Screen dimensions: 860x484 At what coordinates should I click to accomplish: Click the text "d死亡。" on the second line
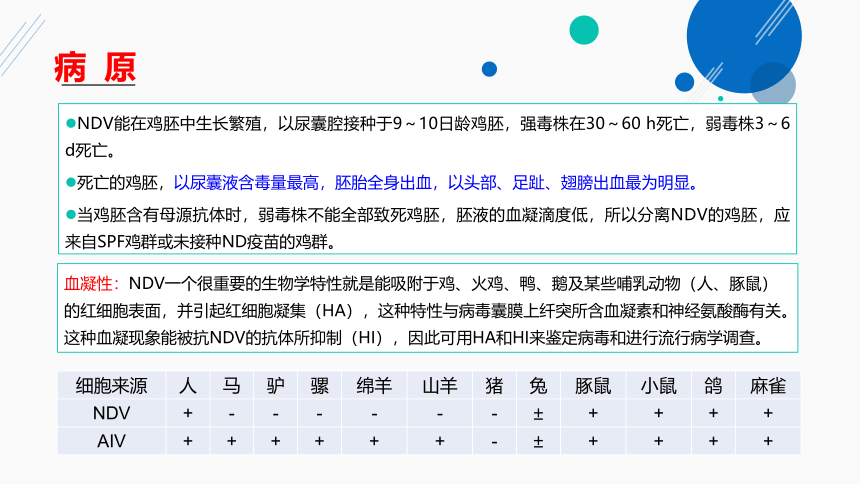click(x=90, y=150)
